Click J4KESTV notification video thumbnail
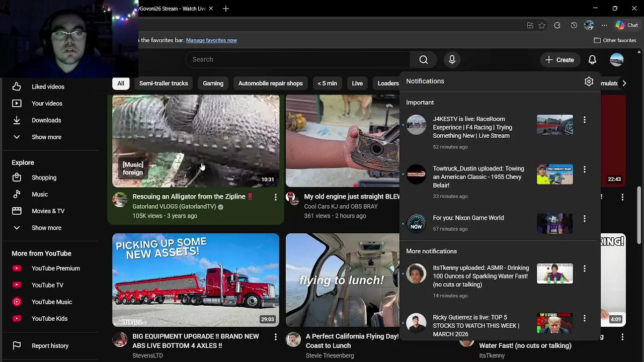 554,125
